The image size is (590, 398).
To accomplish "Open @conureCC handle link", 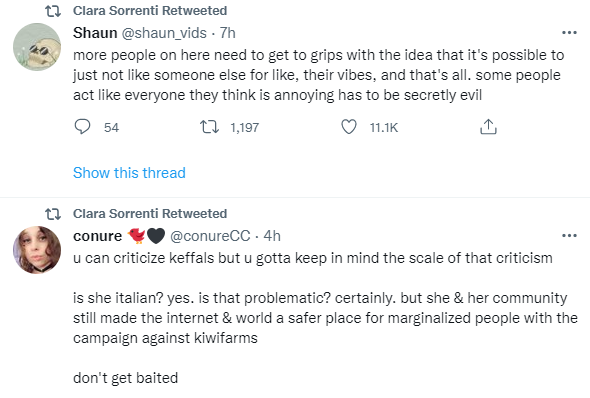I will pos(210,236).
